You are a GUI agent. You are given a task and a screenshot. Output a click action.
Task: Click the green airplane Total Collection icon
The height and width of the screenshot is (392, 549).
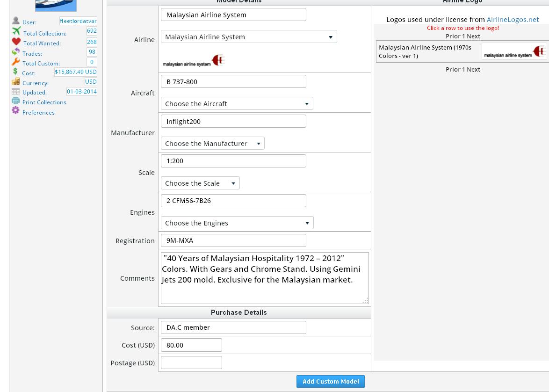pyautogui.click(x=16, y=31)
